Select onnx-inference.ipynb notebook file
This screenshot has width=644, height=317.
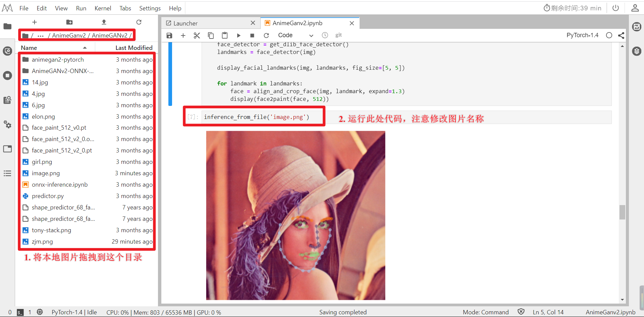pyautogui.click(x=87, y=185)
